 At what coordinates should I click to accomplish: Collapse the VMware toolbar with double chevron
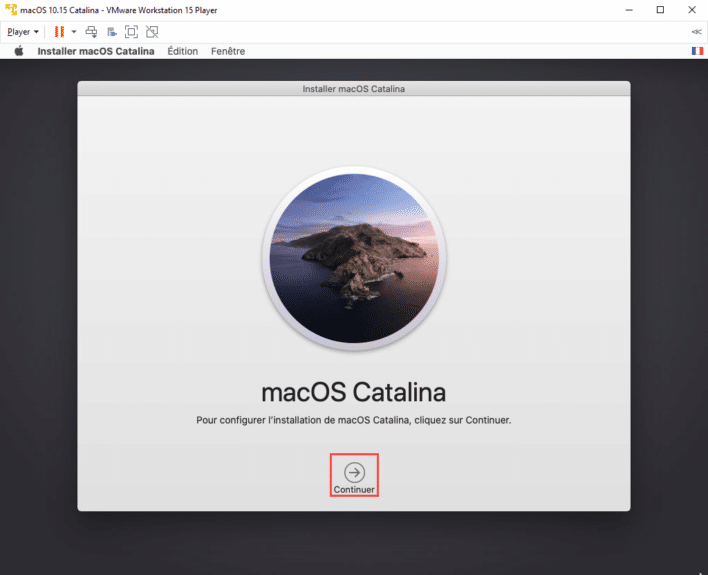click(696, 32)
